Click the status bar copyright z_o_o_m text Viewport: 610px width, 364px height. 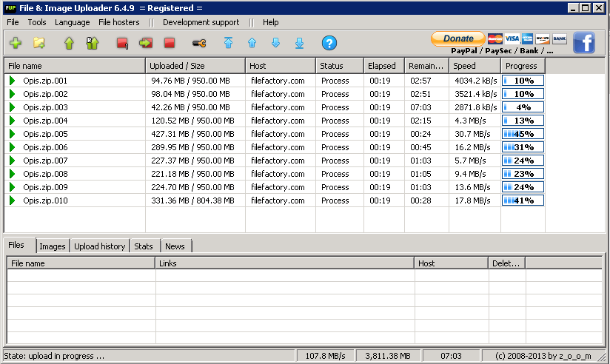click(x=543, y=356)
